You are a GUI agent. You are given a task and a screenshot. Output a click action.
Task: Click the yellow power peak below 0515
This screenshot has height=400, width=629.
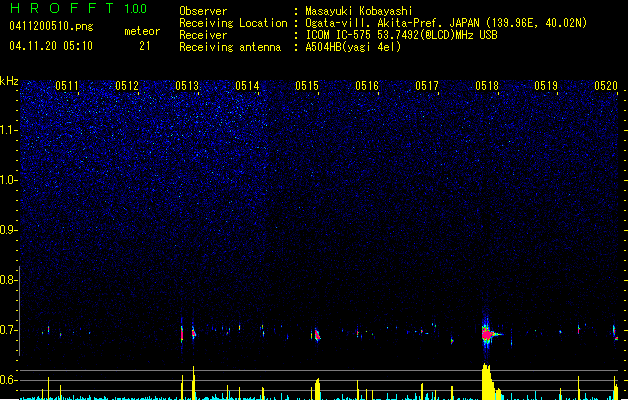tap(317, 388)
